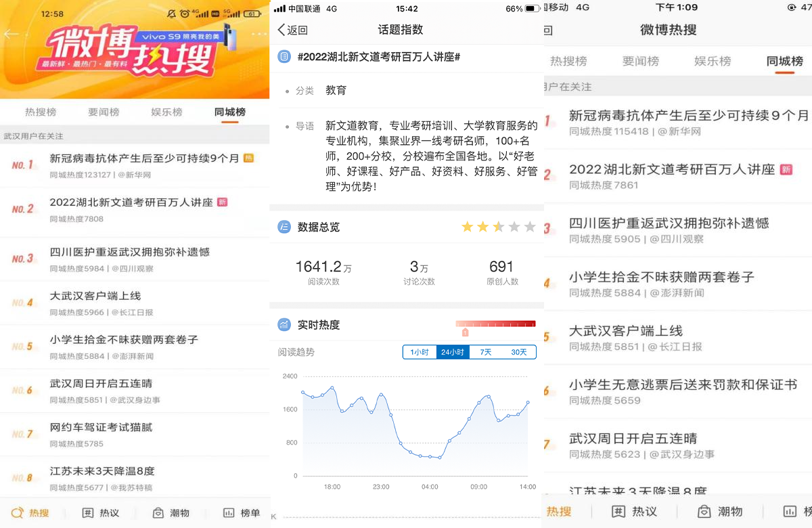Open 榜单 in the left bottom bar

pyautogui.click(x=242, y=513)
